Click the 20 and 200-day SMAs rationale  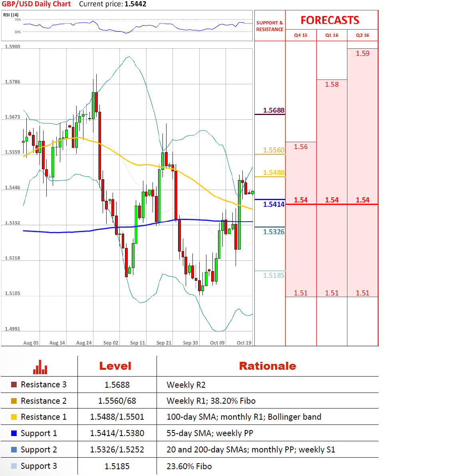(x=251, y=450)
